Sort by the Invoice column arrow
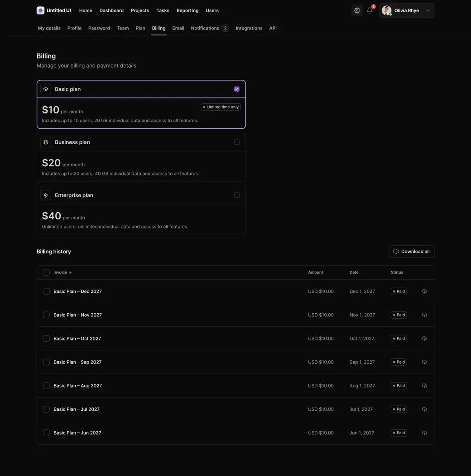This screenshot has height=476, width=471. pos(71,272)
